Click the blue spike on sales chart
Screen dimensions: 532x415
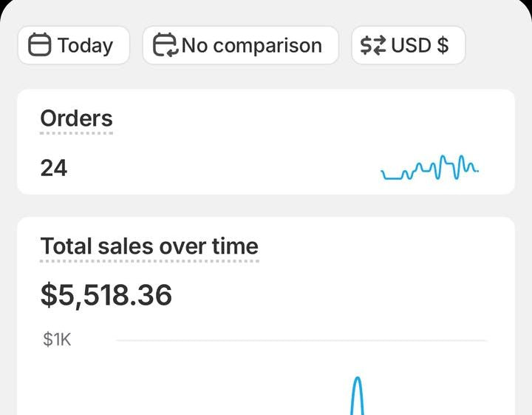358,396
